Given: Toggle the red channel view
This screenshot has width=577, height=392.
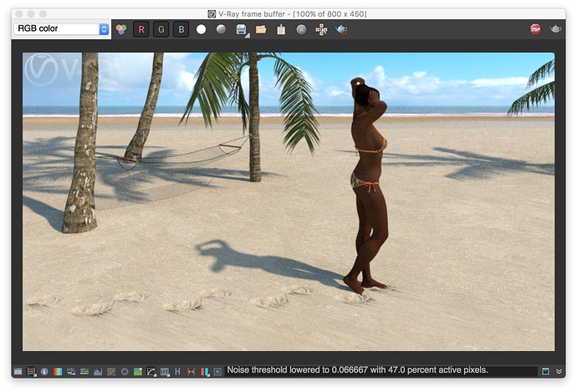Looking at the screenshot, I should [x=140, y=29].
